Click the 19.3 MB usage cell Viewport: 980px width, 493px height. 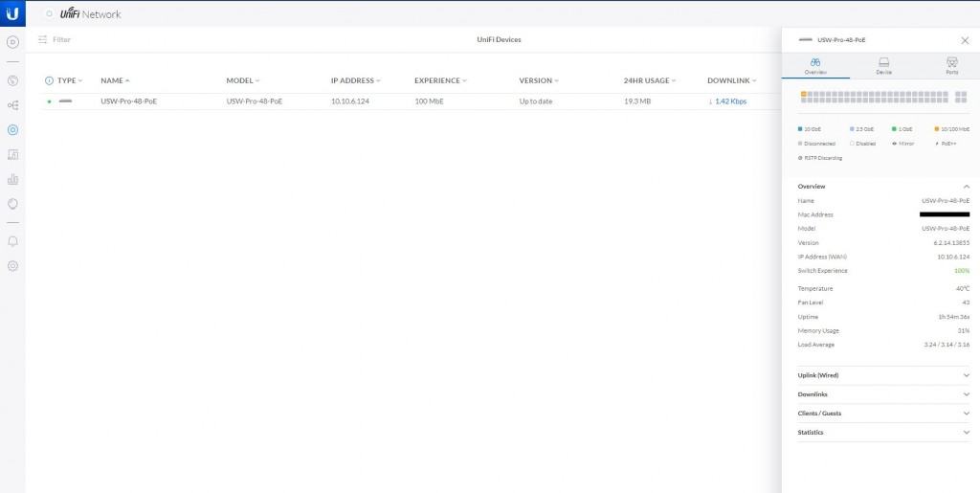(x=636, y=101)
